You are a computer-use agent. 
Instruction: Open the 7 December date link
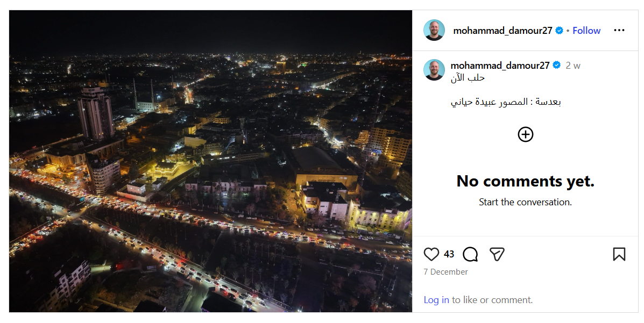pyautogui.click(x=445, y=272)
